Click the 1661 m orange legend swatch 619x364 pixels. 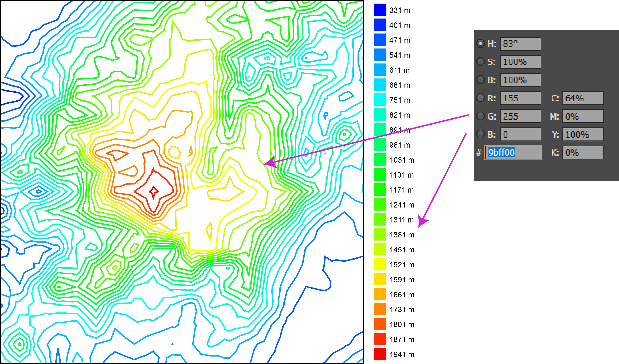point(380,294)
